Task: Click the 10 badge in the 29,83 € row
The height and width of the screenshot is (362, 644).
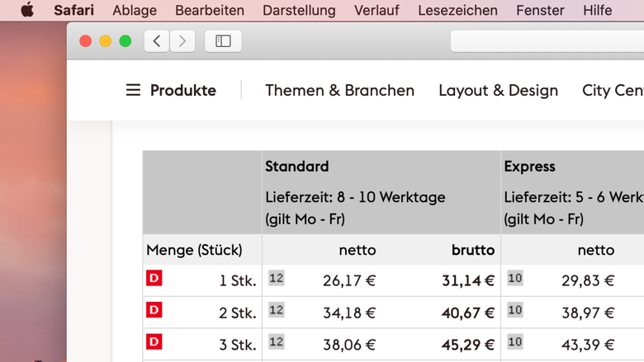Action: tap(515, 278)
